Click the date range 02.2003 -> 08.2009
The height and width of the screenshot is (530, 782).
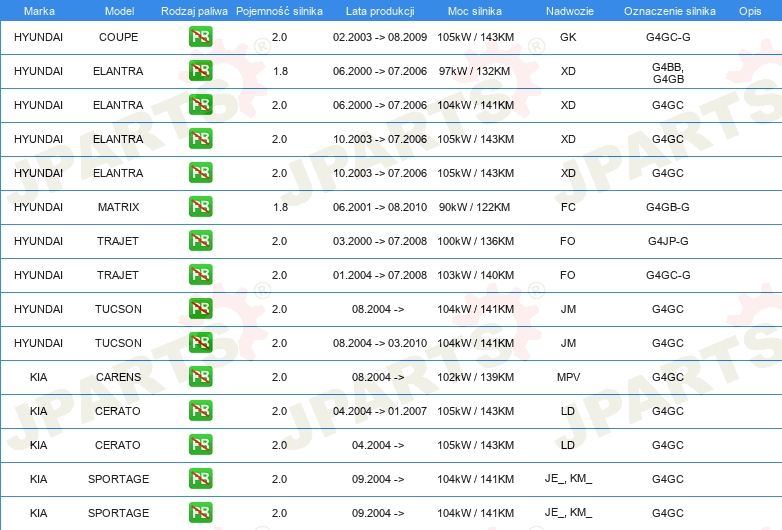[380, 37]
